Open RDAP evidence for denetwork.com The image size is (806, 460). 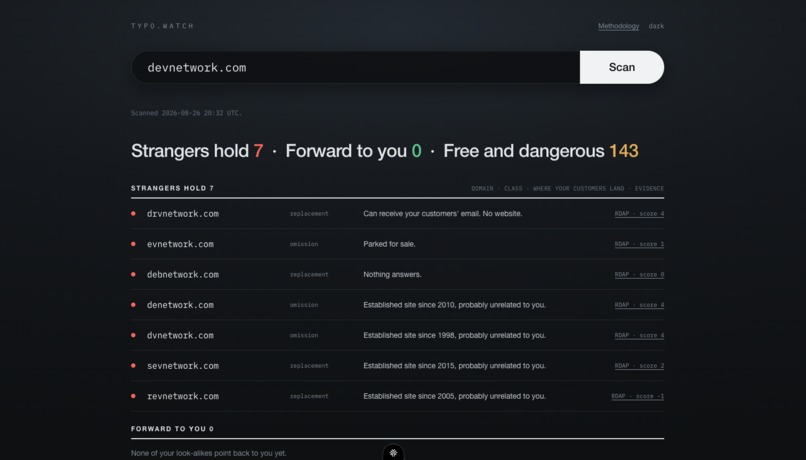point(639,305)
